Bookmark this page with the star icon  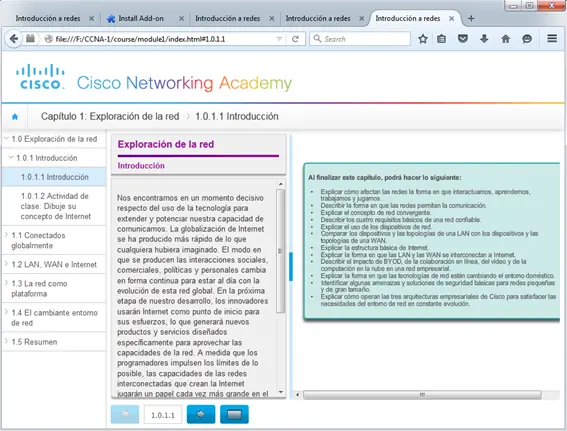click(423, 39)
